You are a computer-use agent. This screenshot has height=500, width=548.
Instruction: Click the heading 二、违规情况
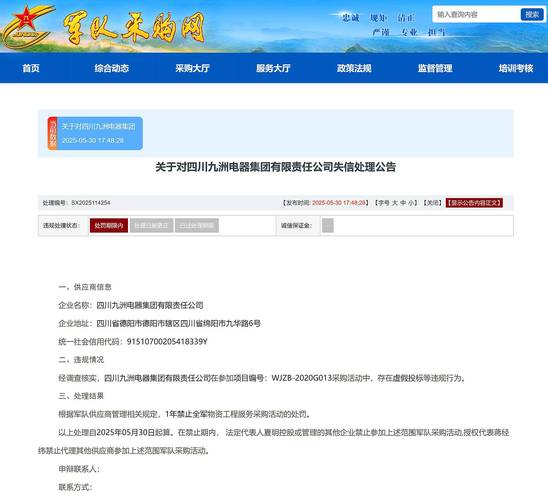[x=81, y=360]
